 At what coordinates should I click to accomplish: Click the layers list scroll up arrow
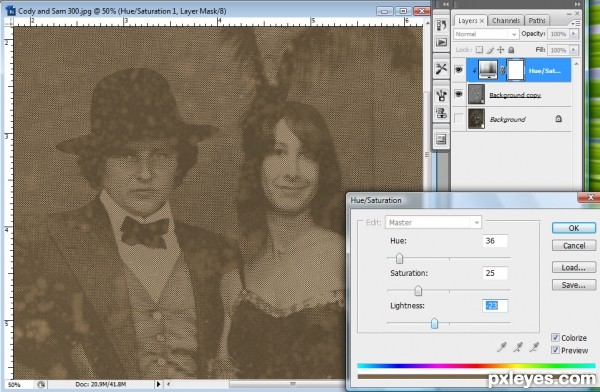[x=576, y=63]
